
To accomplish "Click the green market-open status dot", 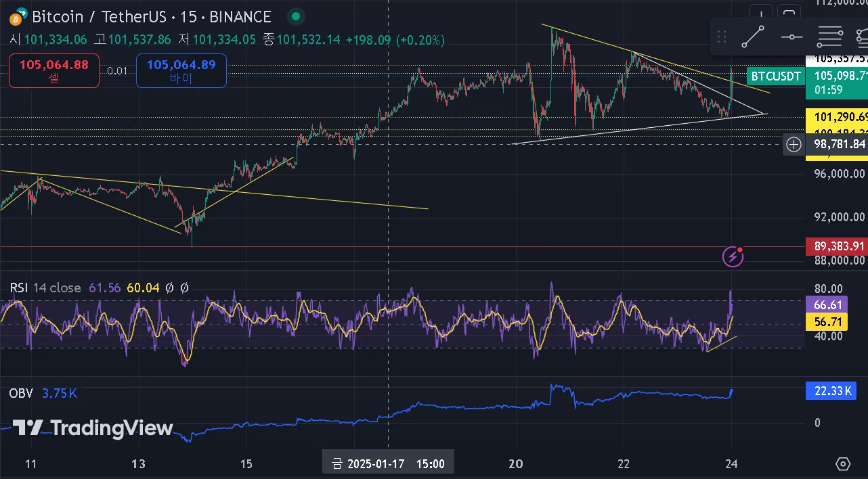I will pyautogui.click(x=295, y=16).
